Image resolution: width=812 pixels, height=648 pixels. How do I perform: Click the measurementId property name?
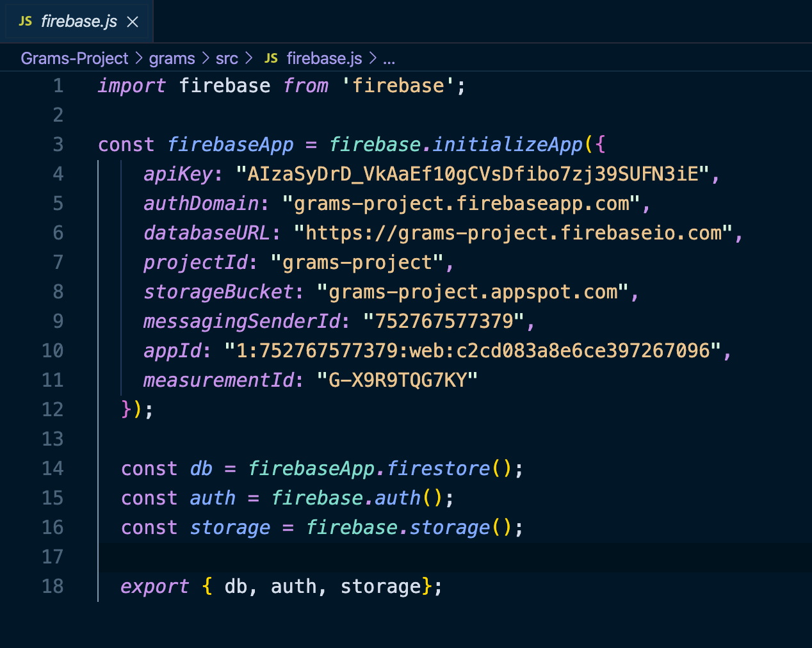(x=218, y=380)
